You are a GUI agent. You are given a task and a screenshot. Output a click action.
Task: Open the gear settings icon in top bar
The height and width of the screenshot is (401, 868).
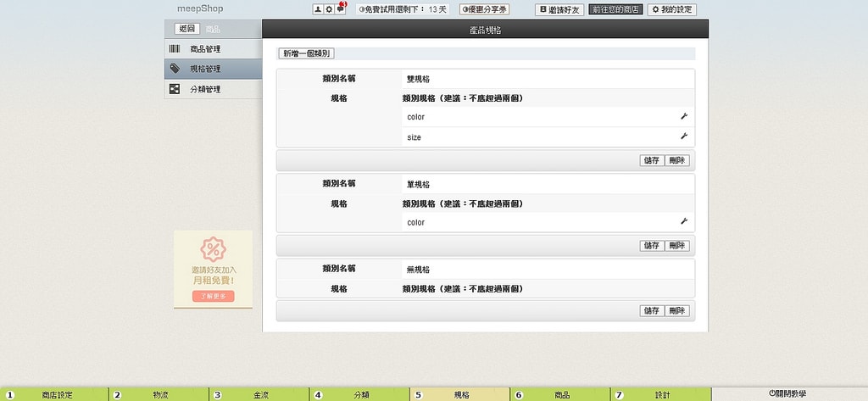tap(329, 9)
